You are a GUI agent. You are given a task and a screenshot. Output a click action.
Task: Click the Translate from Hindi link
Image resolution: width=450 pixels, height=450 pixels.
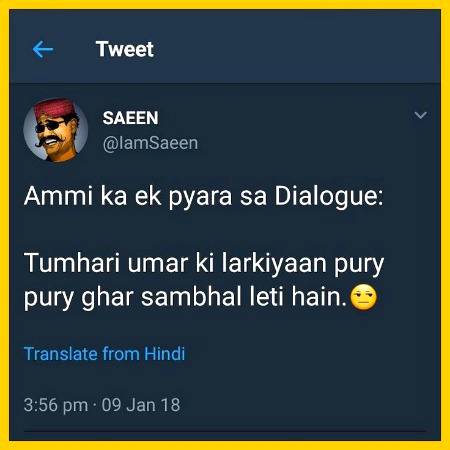point(104,354)
